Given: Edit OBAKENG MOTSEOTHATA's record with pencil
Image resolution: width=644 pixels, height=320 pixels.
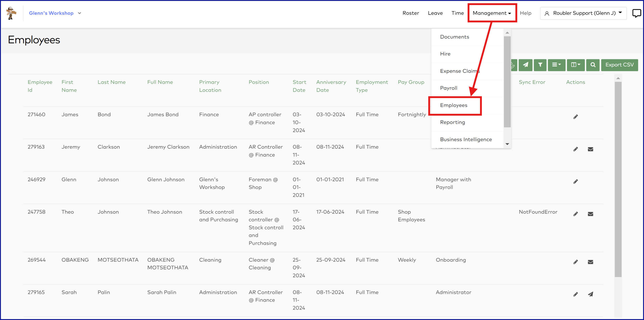Looking at the screenshot, I should tap(576, 262).
